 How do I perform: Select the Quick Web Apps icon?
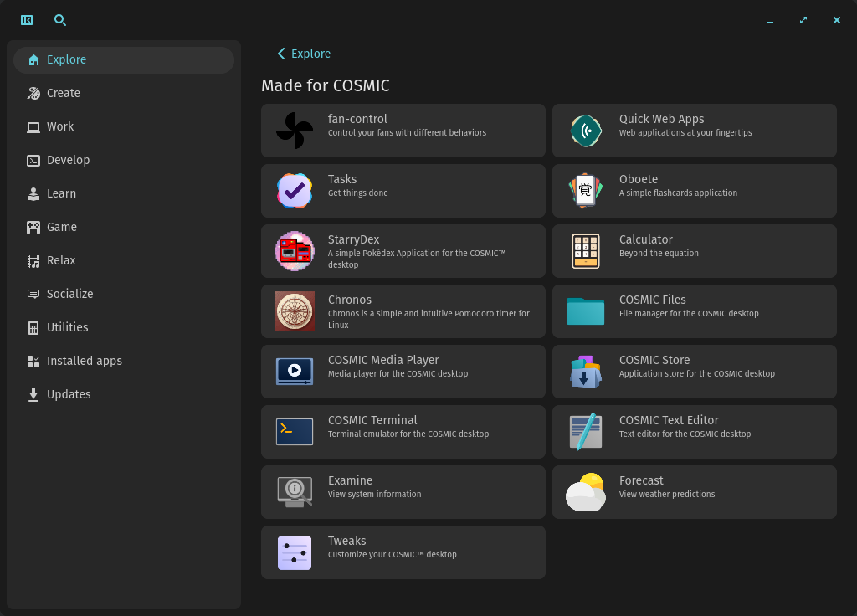(585, 131)
